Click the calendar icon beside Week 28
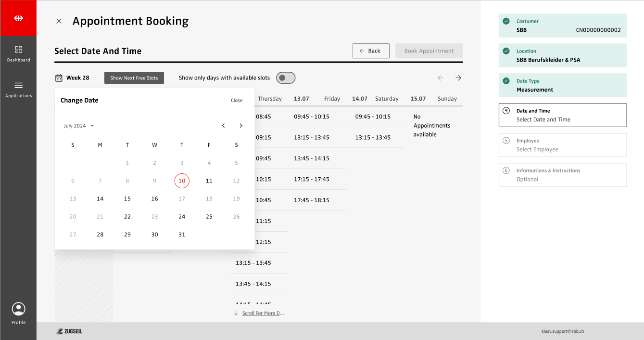The image size is (644, 340). click(x=59, y=78)
